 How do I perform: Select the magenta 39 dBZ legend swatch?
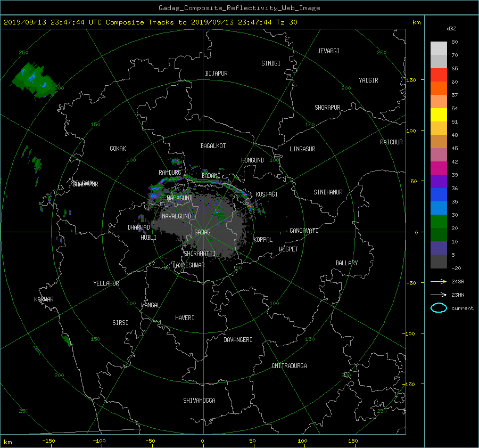pos(439,168)
